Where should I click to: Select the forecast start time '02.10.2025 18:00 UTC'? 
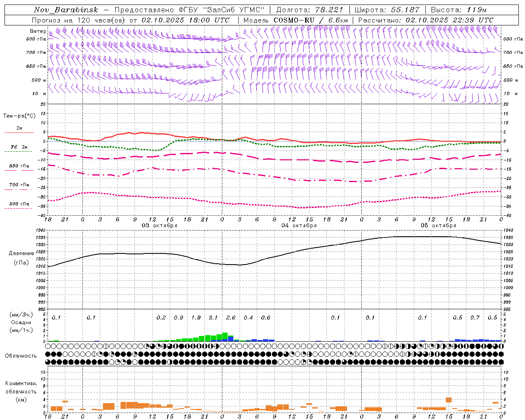coord(185,20)
